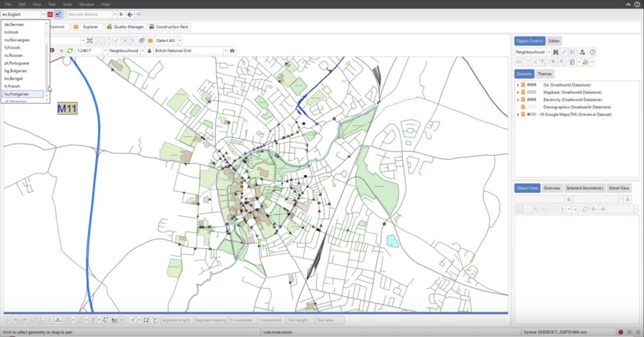Click the green refresh-search icon in Object Control
Screen dimensions: 644x337
[x=585, y=62]
